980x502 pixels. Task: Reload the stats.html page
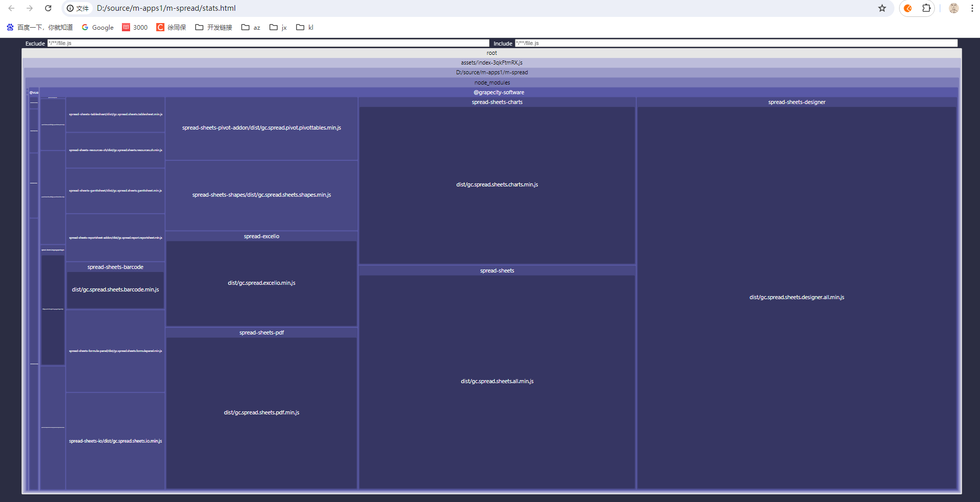(48, 8)
